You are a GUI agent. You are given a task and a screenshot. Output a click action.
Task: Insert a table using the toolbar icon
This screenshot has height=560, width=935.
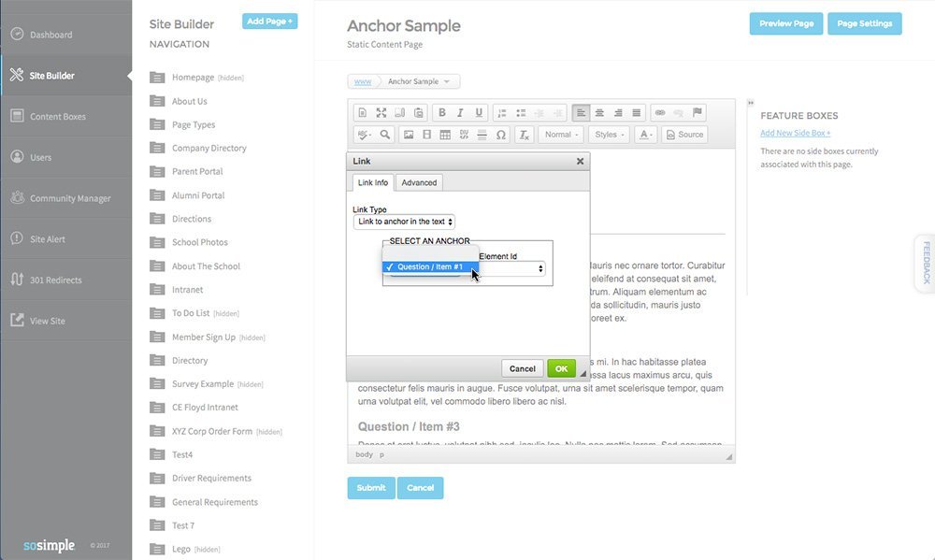click(445, 135)
